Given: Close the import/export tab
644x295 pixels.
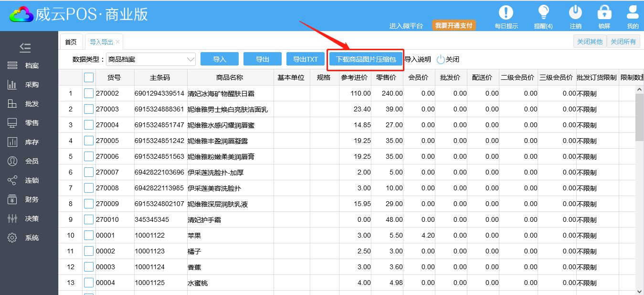Looking at the screenshot, I should pyautogui.click(x=118, y=42).
